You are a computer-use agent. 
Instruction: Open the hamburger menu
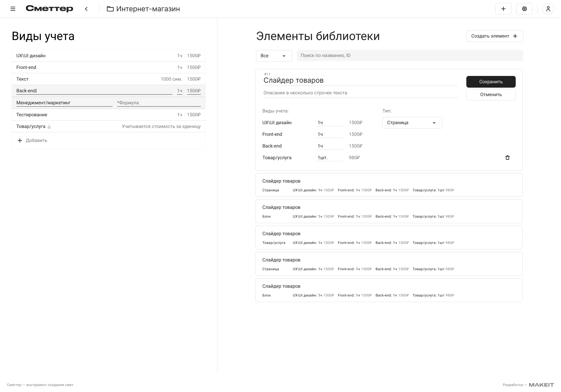pyautogui.click(x=13, y=9)
